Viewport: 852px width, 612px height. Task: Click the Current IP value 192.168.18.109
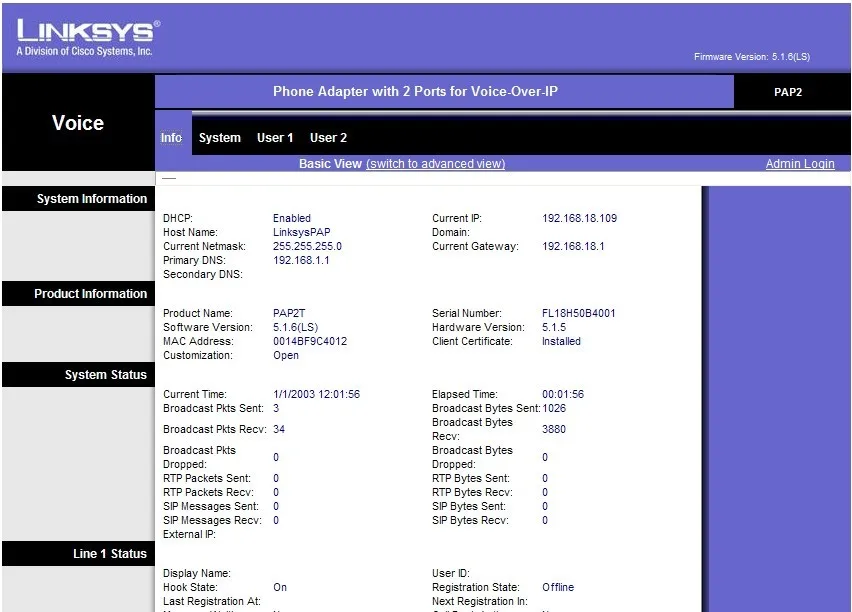[579, 218]
